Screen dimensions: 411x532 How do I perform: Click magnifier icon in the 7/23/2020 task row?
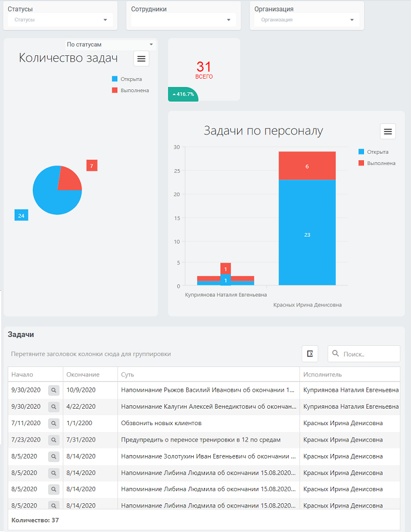53,440
